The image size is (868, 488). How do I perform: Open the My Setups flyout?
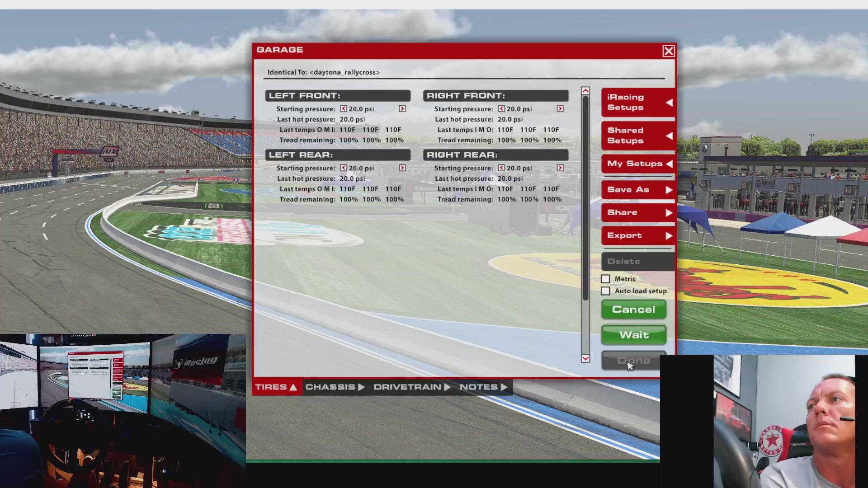[637, 164]
